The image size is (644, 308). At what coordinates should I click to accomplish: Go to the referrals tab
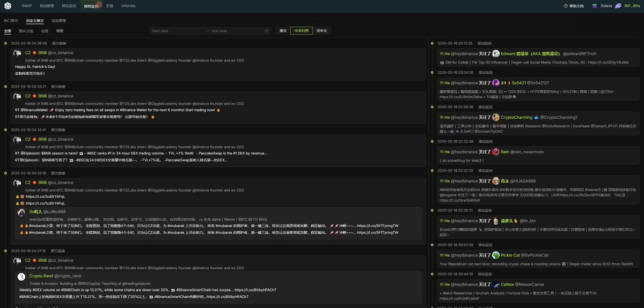(x=128, y=6)
